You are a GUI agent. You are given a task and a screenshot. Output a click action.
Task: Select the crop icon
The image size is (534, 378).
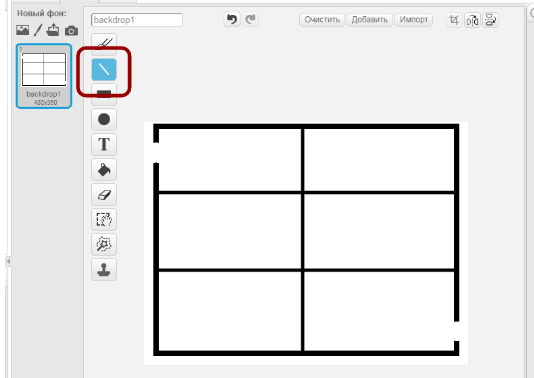pos(454,20)
